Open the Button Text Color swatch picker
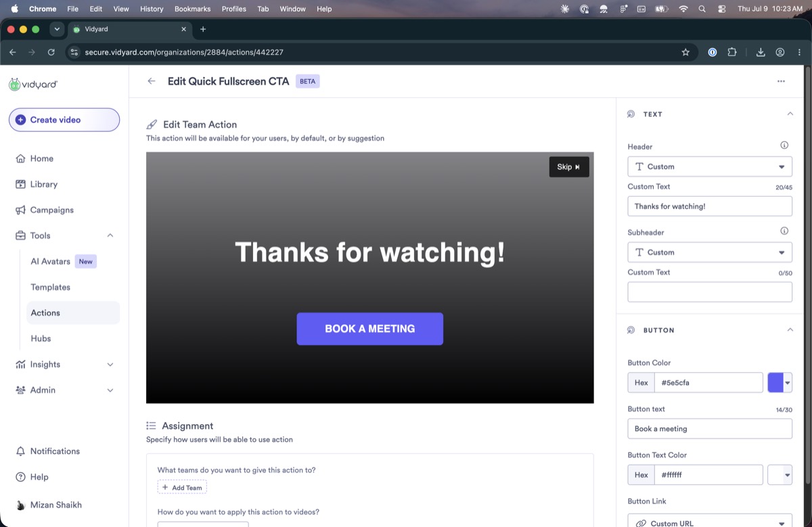The height and width of the screenshot is (527, 812). pyautogui.click(x=780, y=475)
